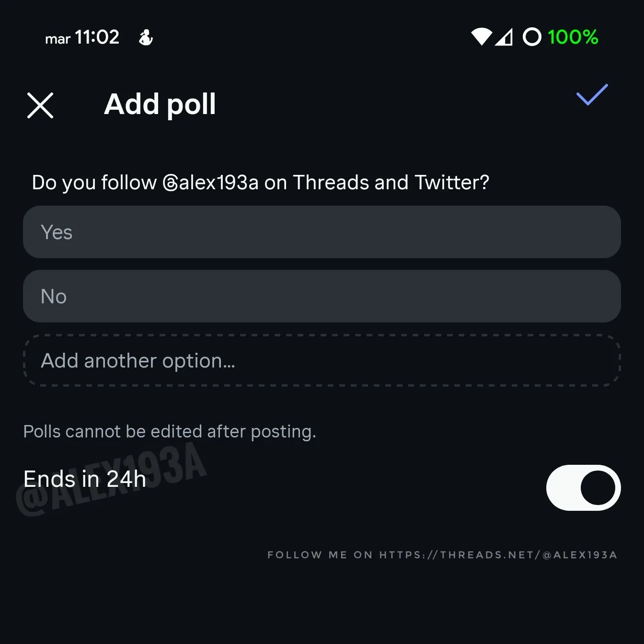Viewport: 644px width, 644px height.
Task: Tap the Yes poll option field
Action: (x=322, y=232)
